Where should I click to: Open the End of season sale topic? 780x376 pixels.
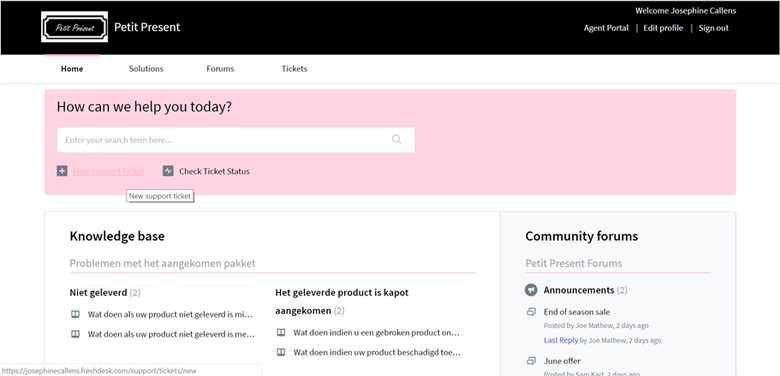pos(577,312)
